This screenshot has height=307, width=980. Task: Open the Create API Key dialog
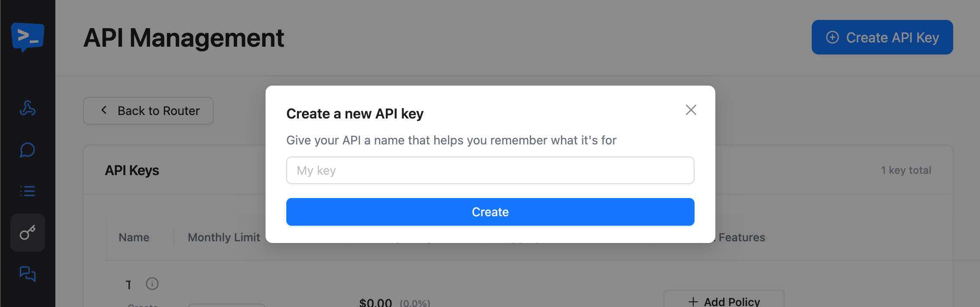[x=882, y=37]
